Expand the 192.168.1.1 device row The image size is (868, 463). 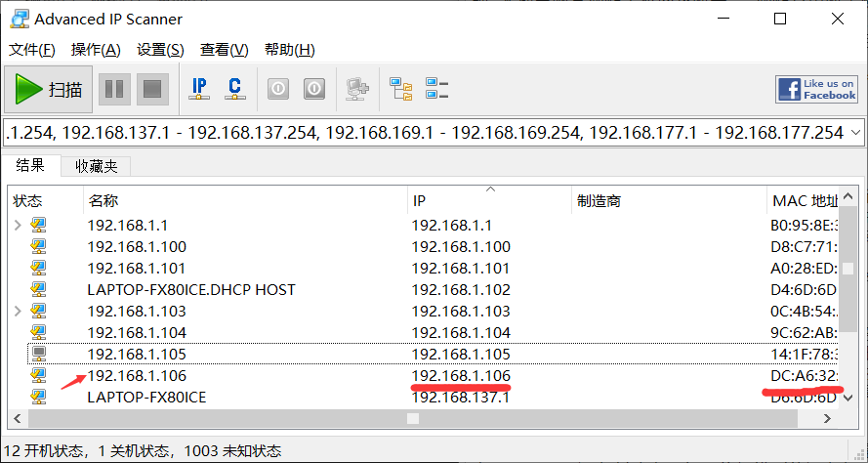18,225
